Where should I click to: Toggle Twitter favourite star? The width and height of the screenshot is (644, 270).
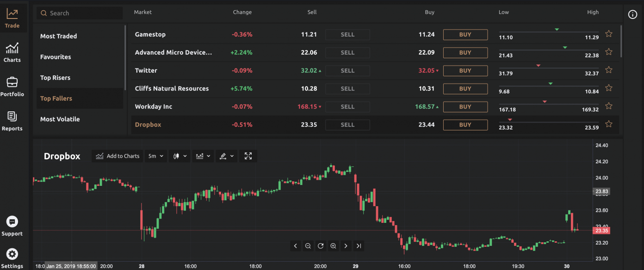pos(609,70)
